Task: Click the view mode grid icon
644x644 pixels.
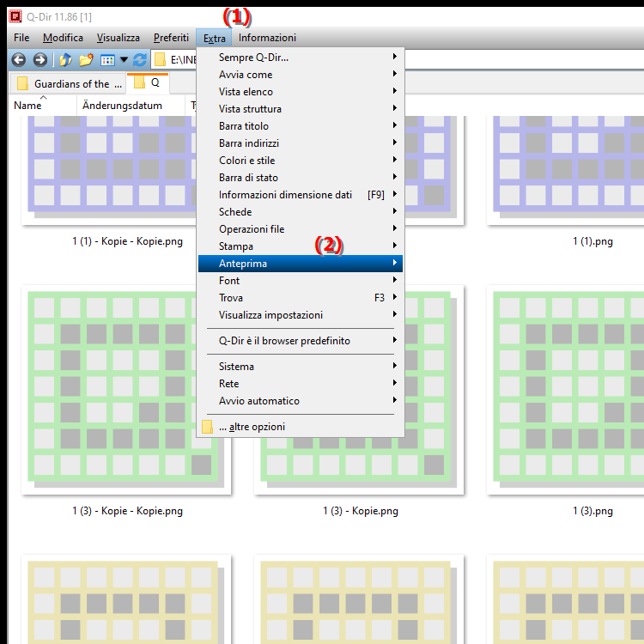Action: click(x=107, y=60)
